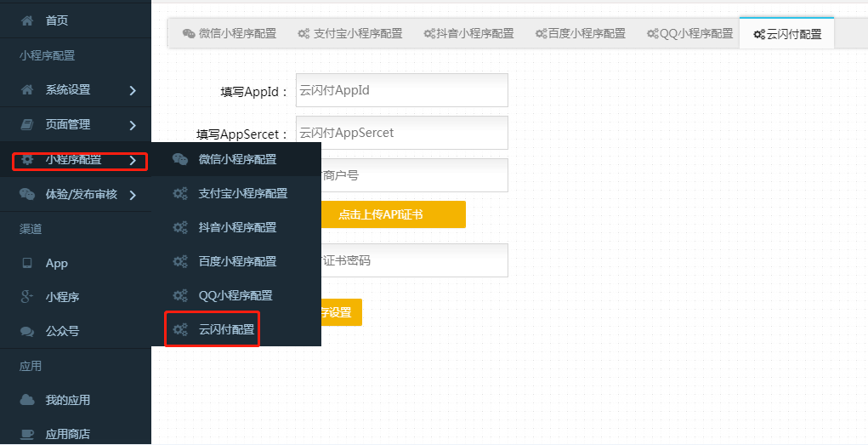Click WeChat icon in submenu 微信小程序配置

(180, 160)
